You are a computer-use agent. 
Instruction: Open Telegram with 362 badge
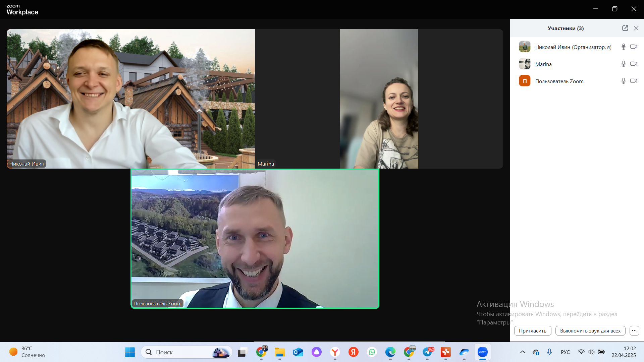[x=428, y=352]
